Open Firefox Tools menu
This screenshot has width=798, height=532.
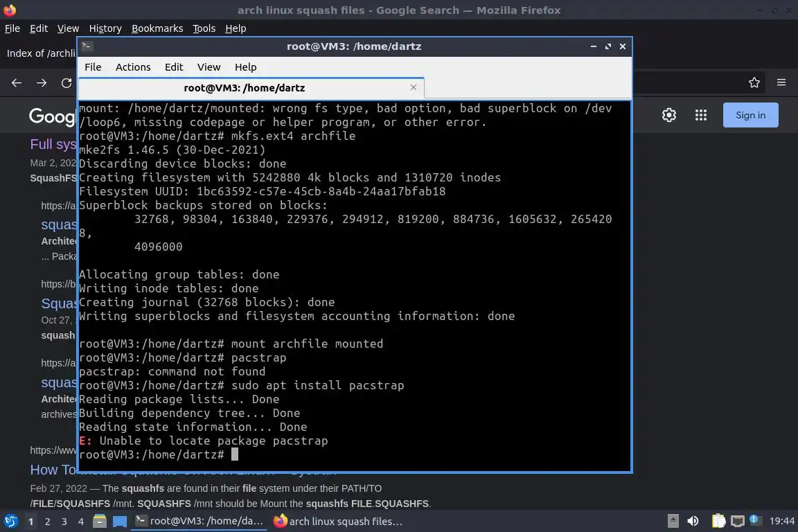click(204, 28)
